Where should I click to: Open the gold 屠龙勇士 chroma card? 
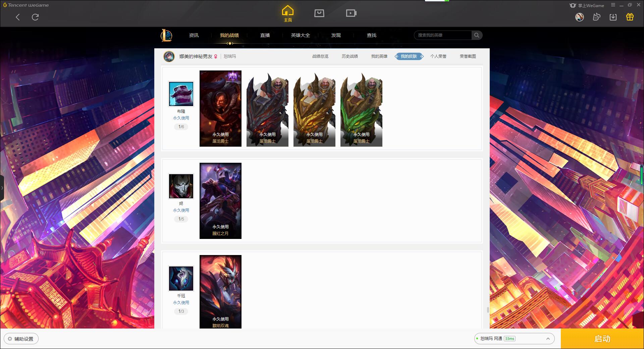314,108
